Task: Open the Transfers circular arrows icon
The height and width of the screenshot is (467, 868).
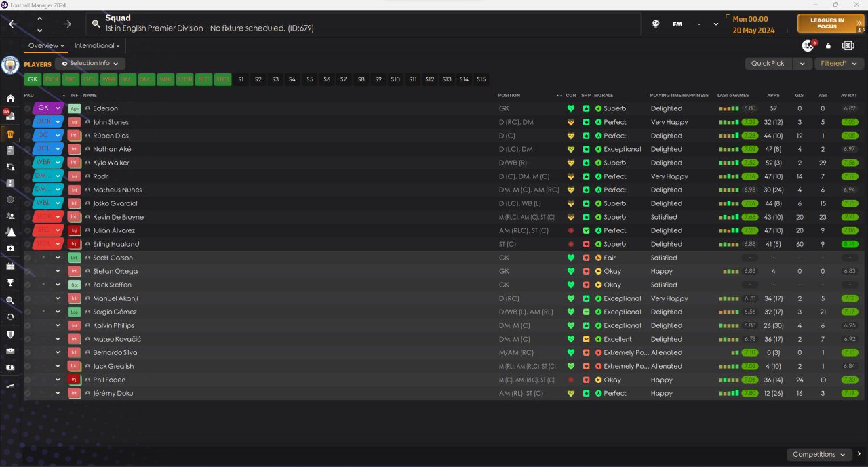Action: point(10,317)
